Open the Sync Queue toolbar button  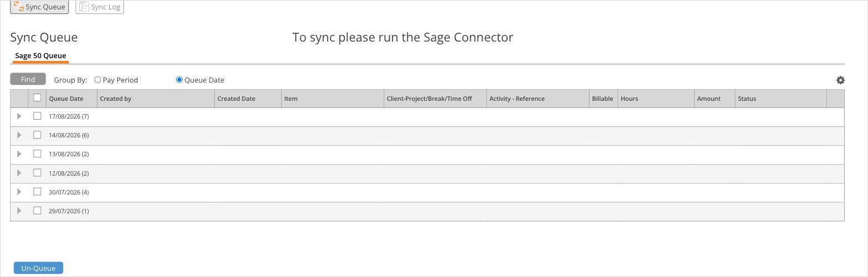39,7
